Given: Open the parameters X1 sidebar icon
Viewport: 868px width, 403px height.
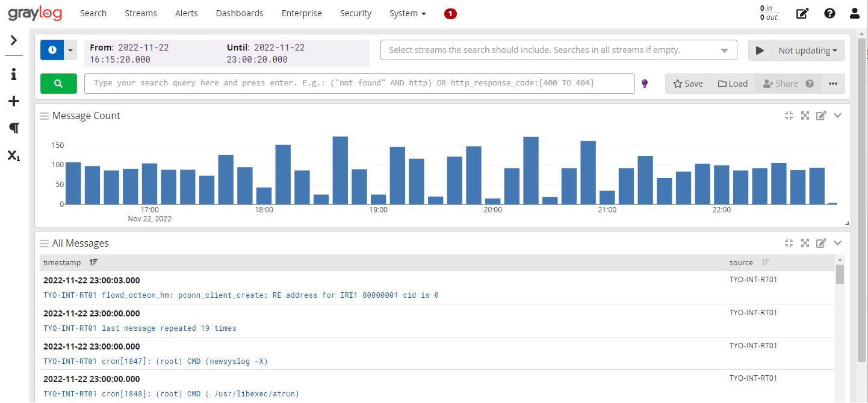Looking at the screenshot, I should 14,156.
